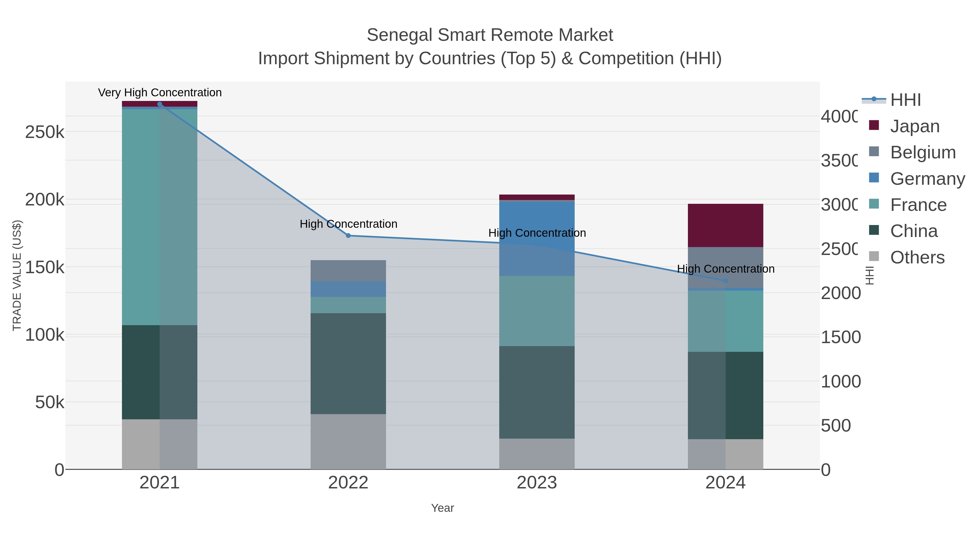Click the Japan legend color swatch

coord(874,125)
